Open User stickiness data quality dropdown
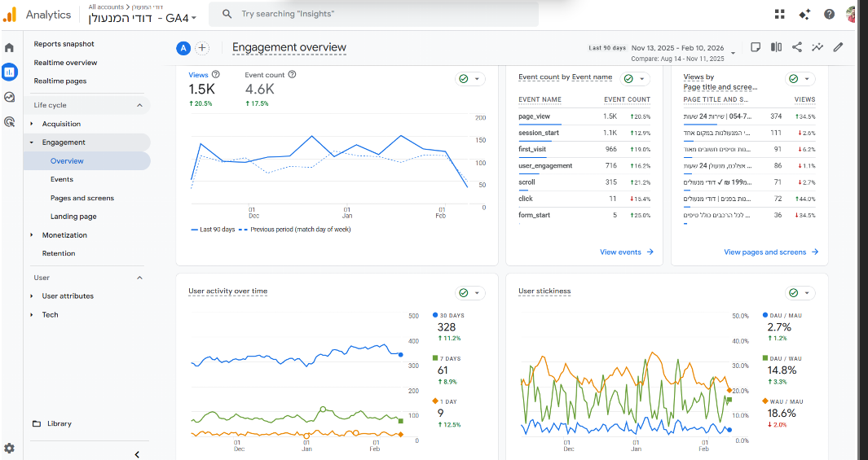The width and height of the screenshot is (868, 460). [800, 293]
